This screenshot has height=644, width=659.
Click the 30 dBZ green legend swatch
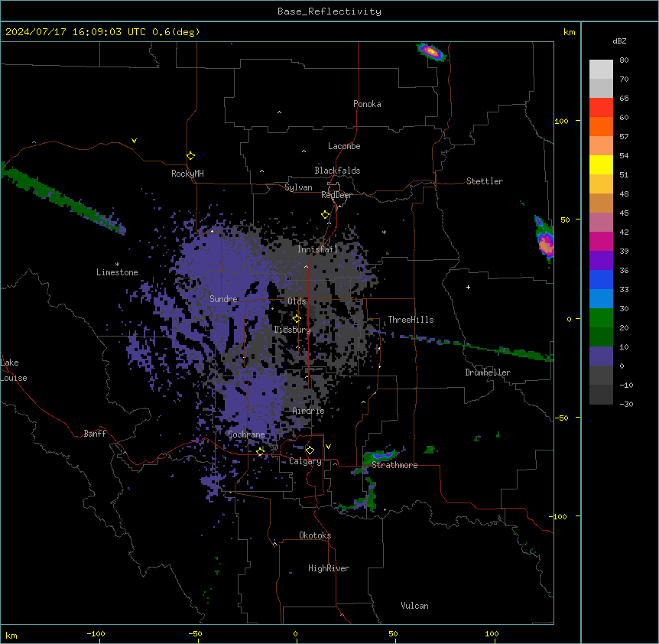(x=601, y=318)
